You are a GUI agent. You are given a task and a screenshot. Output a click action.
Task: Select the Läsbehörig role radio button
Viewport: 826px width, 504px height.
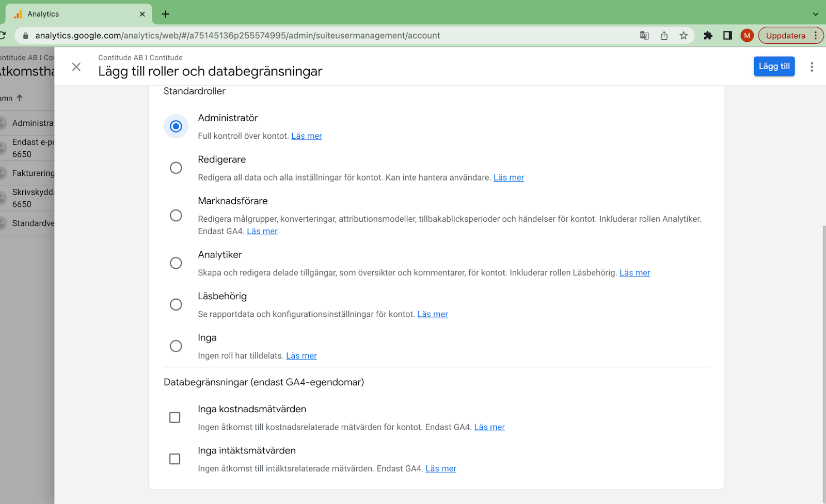176,304
